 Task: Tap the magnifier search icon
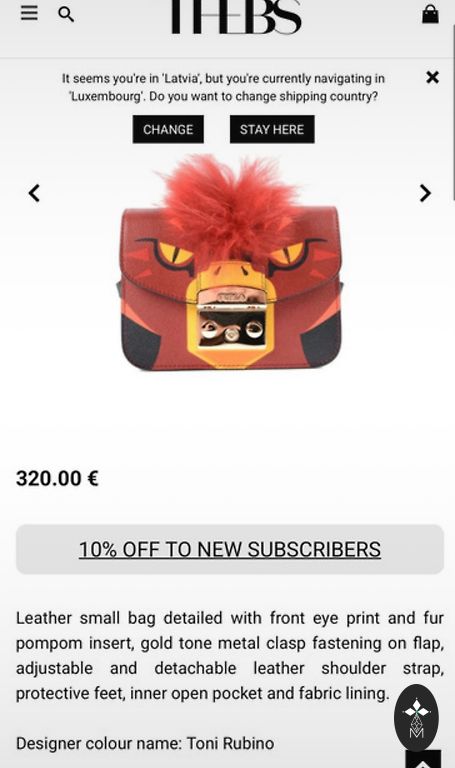tap(66, 14)
